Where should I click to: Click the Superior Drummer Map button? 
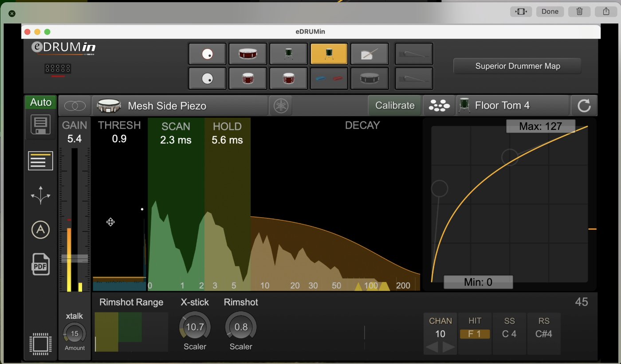tap(518, 66)
